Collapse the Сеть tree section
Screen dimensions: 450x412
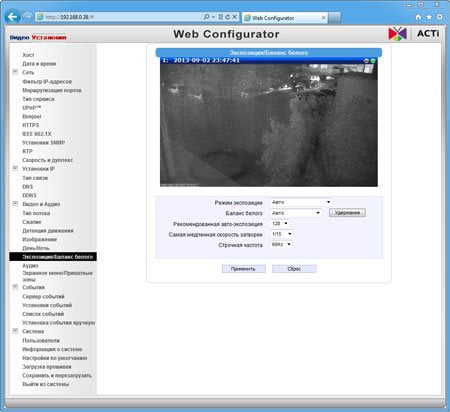tap(15, 72)
